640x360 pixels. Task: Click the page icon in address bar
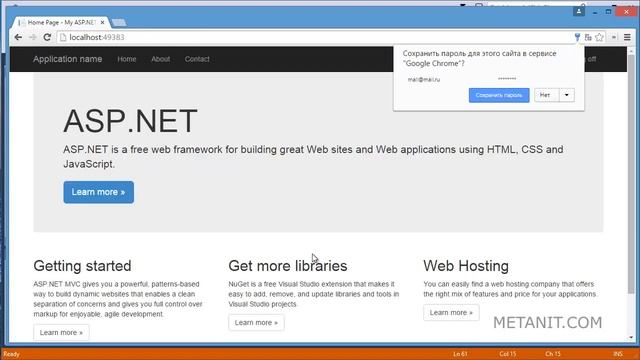click(63, 37)
